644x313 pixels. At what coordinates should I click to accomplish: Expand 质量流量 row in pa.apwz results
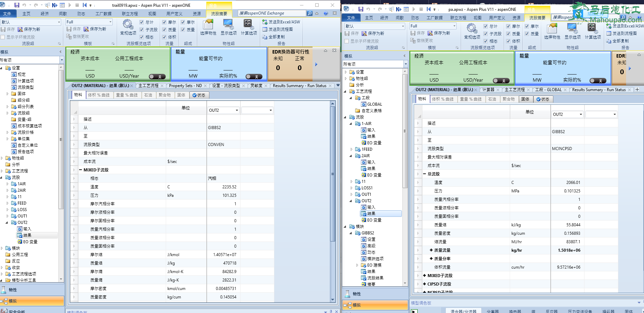pyautogui.click(x=431, y=250)
